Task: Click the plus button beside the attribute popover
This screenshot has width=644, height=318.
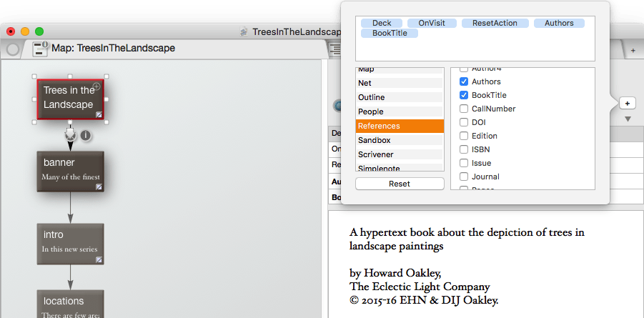Action: pyautogui.click(x=627, y=104)
